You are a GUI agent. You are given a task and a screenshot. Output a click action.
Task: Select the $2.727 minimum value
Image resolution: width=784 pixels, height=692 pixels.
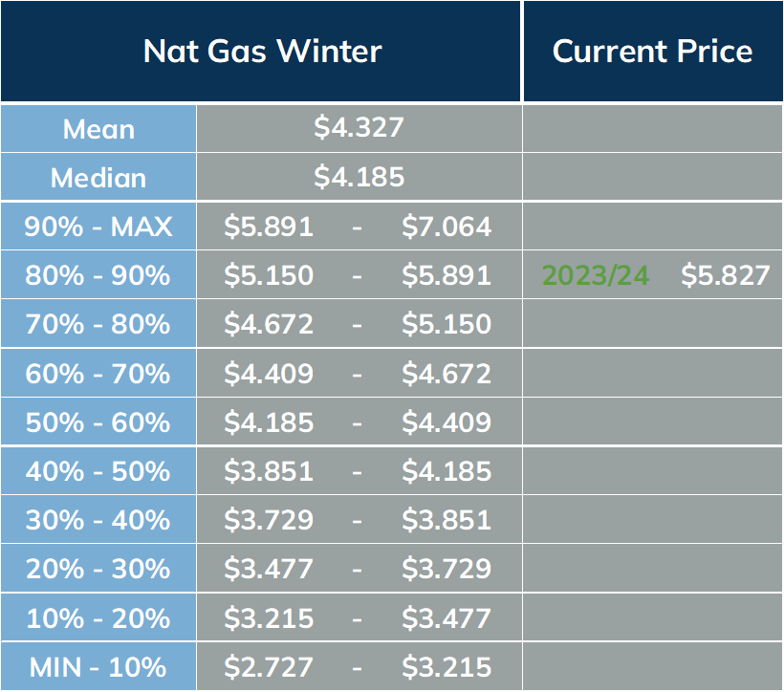[269, 667]
